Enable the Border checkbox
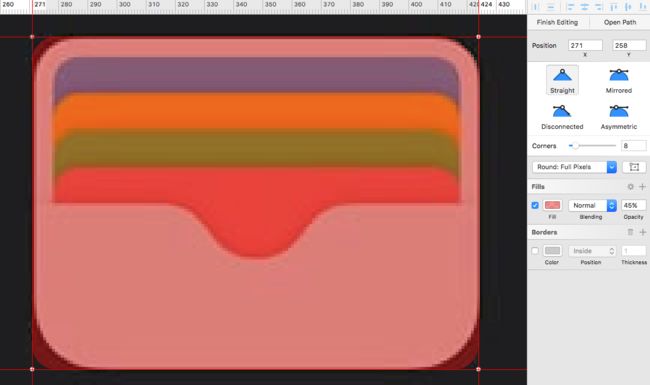The height and width of the screenshot is (385, 650). (x=535, y=251)
